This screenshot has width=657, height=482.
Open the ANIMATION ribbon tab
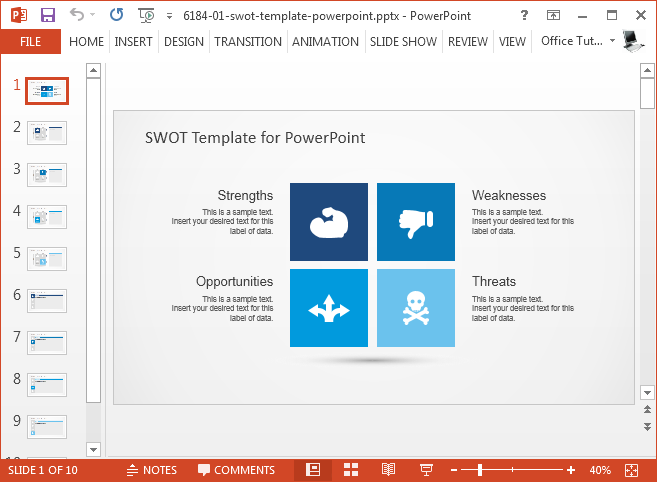[x=325, y=41]
